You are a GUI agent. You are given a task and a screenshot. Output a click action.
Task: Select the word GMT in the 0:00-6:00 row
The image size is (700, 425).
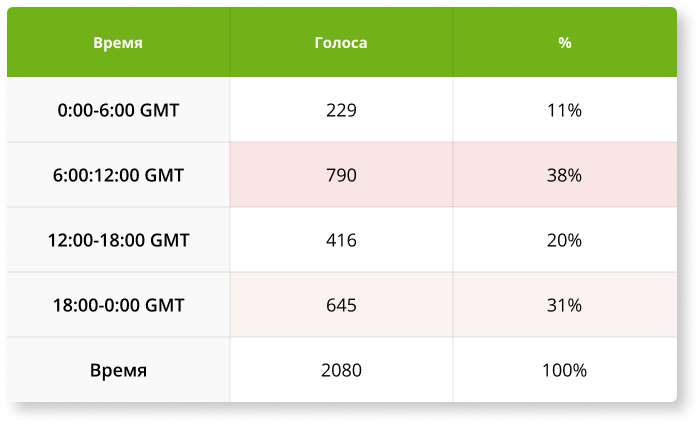[159, 110]
